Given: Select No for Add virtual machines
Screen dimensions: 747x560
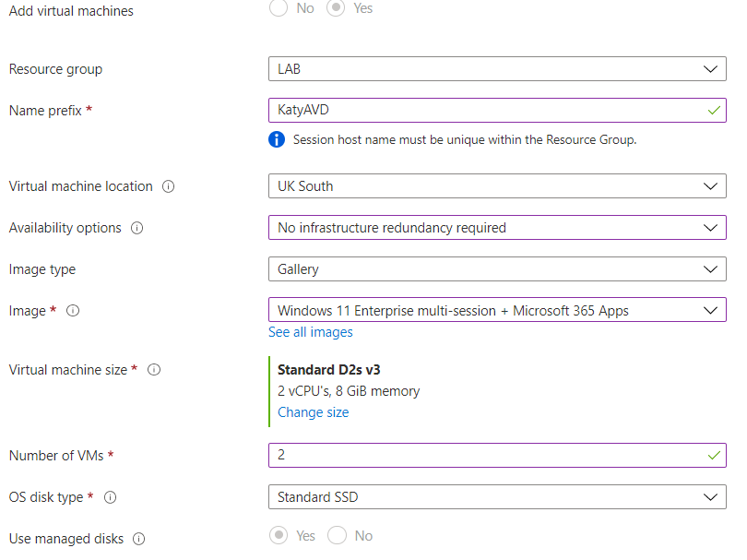Looking at the screenshot, I should coord(278,8).
